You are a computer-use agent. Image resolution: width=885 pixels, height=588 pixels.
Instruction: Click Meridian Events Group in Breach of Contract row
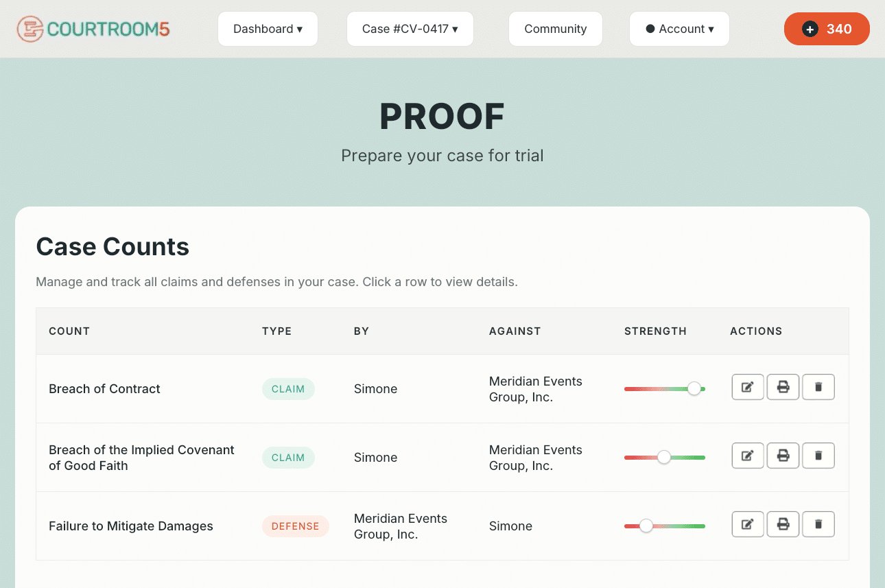click(536, 389)
